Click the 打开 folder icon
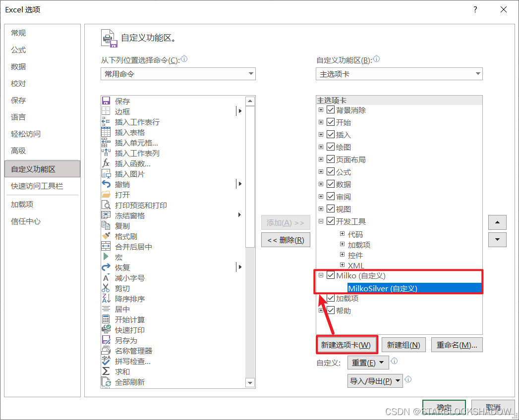Viewport: 519px width, 420px height. coord(106,195)
